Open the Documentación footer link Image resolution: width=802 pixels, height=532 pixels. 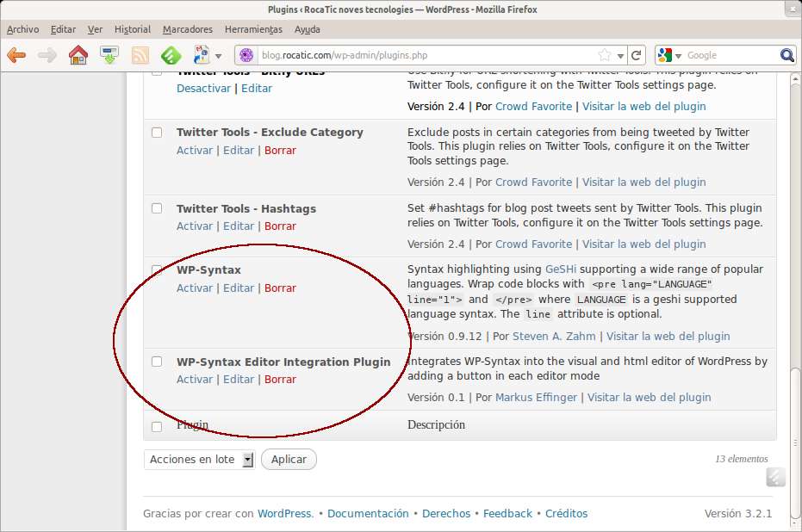[368, 514]
